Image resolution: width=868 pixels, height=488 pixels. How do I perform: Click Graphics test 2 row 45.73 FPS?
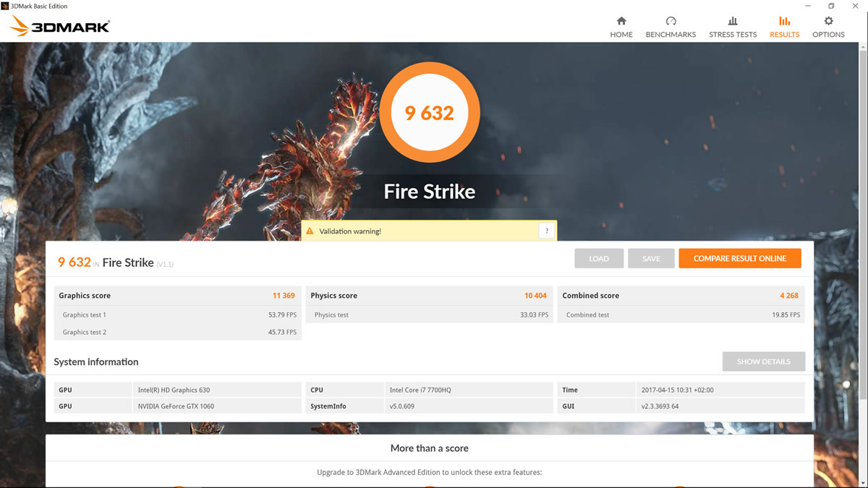click(178, 332)
